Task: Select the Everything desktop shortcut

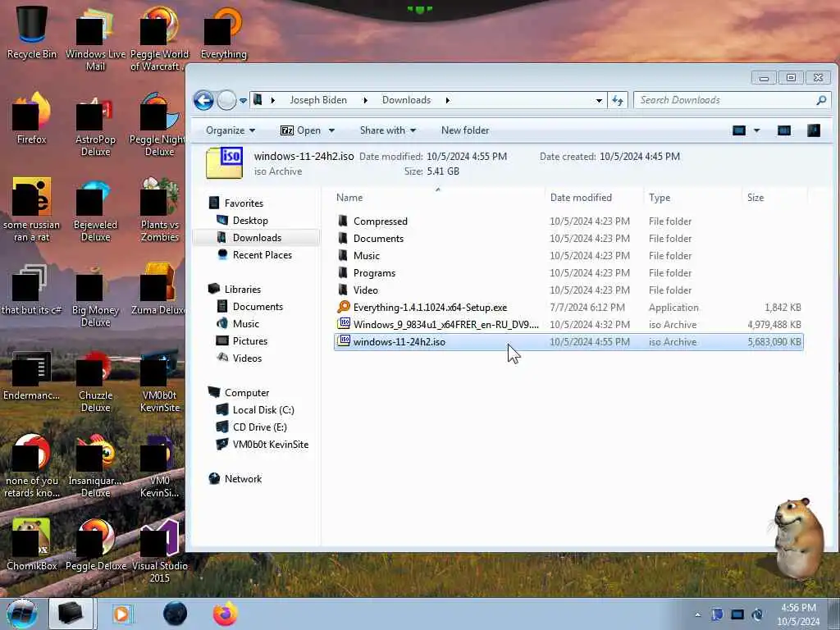Action: (223, 32)
